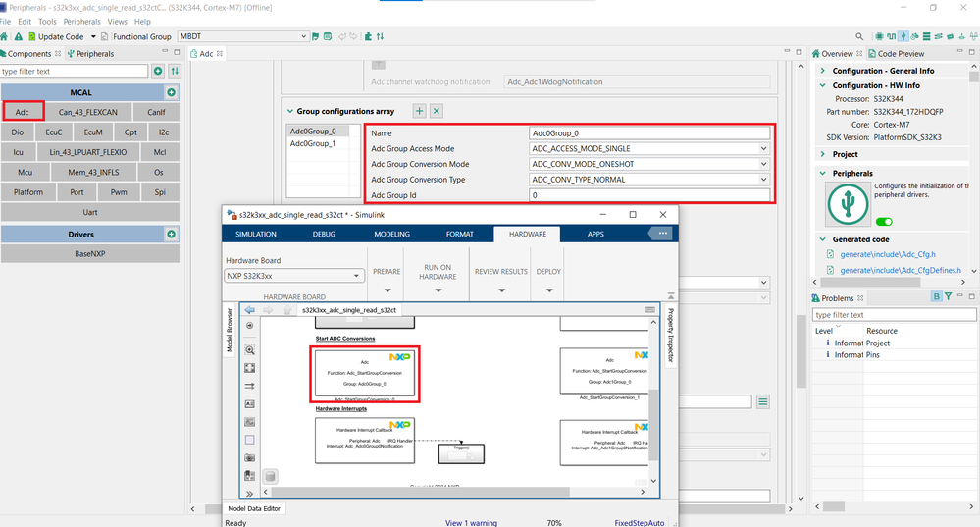Switch to the Peripherals tab in left panel
Viewport: 980px width, 527px height.
[x=90, y=54]
